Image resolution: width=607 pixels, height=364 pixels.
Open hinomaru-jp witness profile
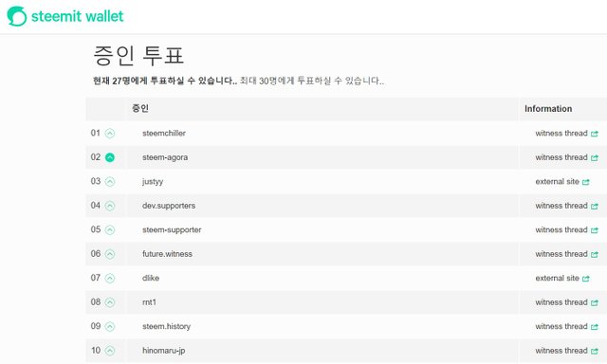coord(163,351)
